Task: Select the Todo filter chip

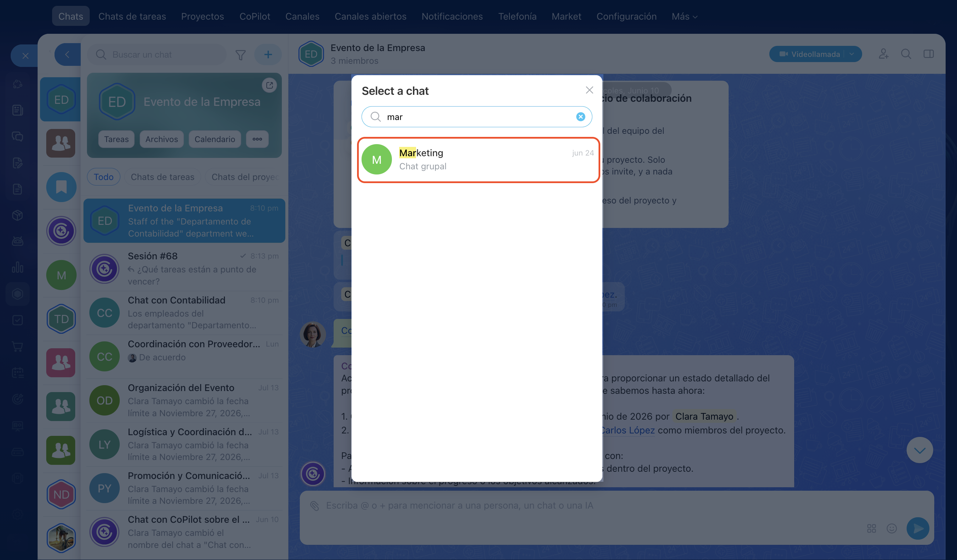Action: tap(103, 177)
